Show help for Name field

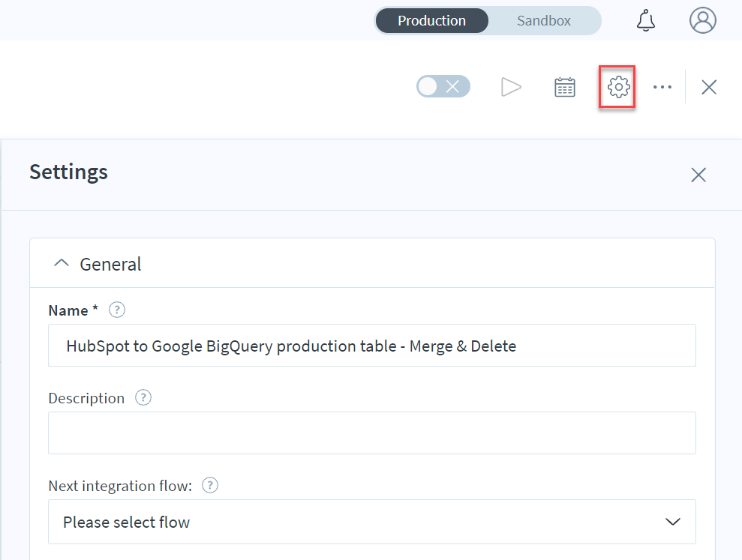[117, 310]
